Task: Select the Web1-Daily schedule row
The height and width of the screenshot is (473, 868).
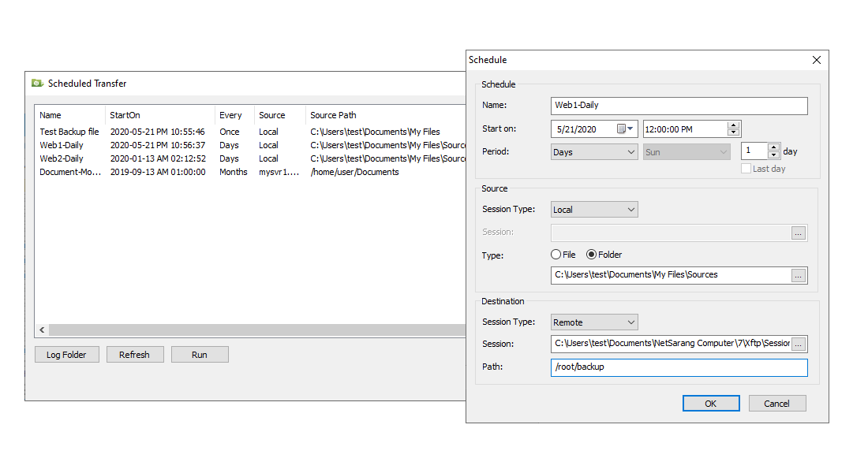Action: coord(250,145)
